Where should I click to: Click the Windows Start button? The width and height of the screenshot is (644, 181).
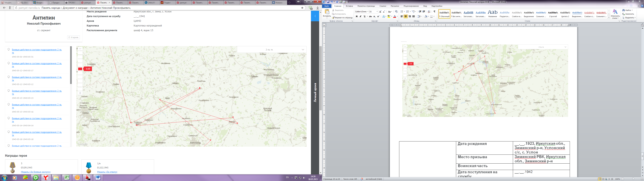(x=4, y=178)
